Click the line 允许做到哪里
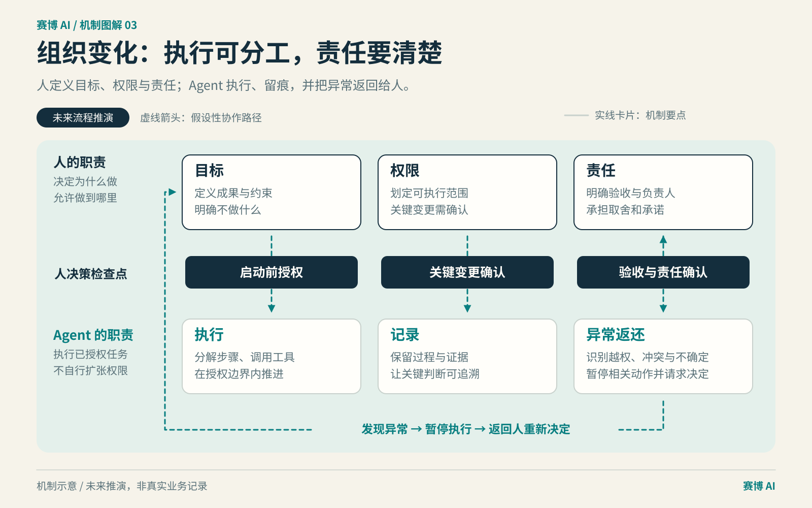The image size is (812, 508). tap(85, 198)
